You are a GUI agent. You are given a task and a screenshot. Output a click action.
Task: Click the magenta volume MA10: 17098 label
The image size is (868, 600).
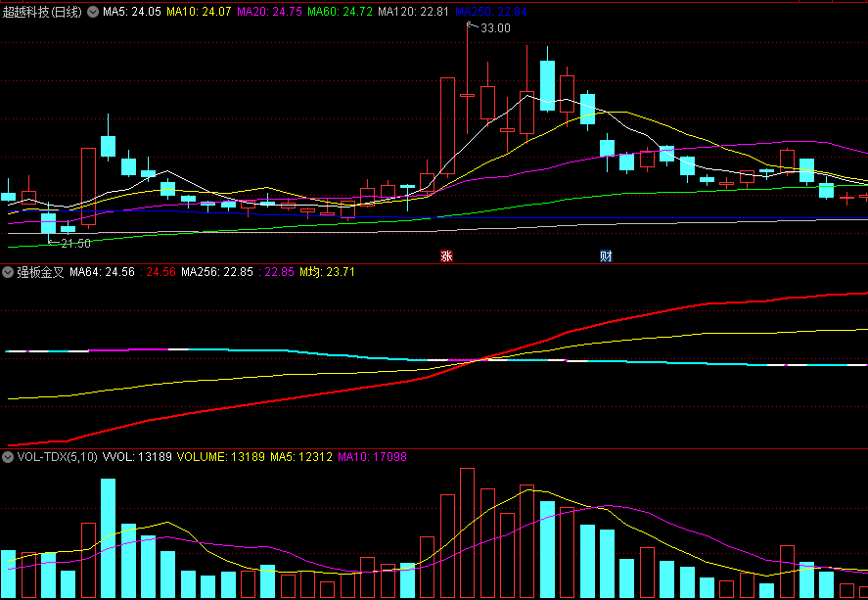372,457
